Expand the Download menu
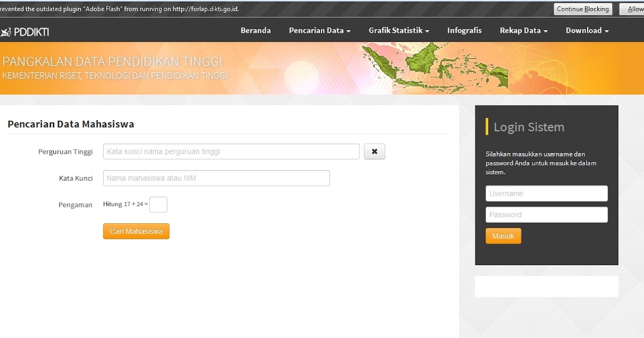644x338 pixels. coord(587,31)
